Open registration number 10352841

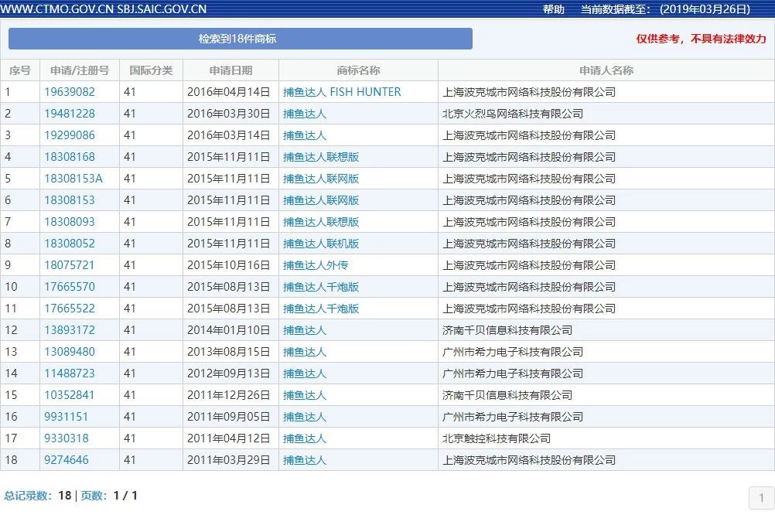click(69, 395)
